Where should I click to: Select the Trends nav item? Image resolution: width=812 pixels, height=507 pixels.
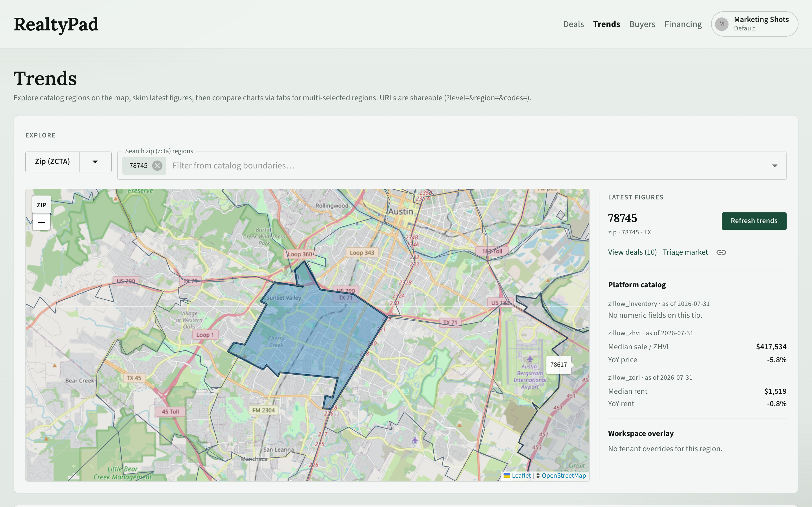[606, 24]
